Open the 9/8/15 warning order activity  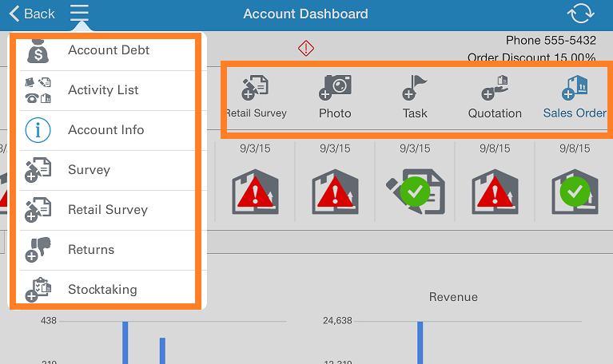click(x=495, y=192)
